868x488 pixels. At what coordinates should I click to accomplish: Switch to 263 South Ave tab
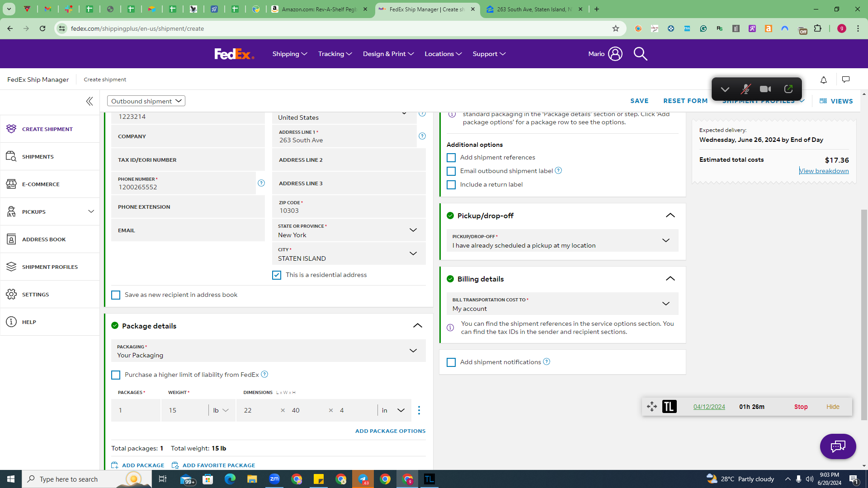point(533,9)
